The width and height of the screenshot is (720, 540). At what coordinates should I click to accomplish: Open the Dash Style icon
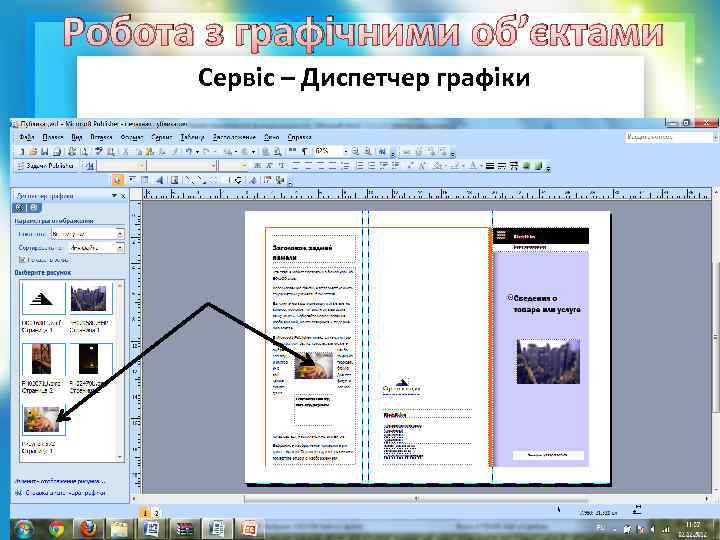pos(502,166)
